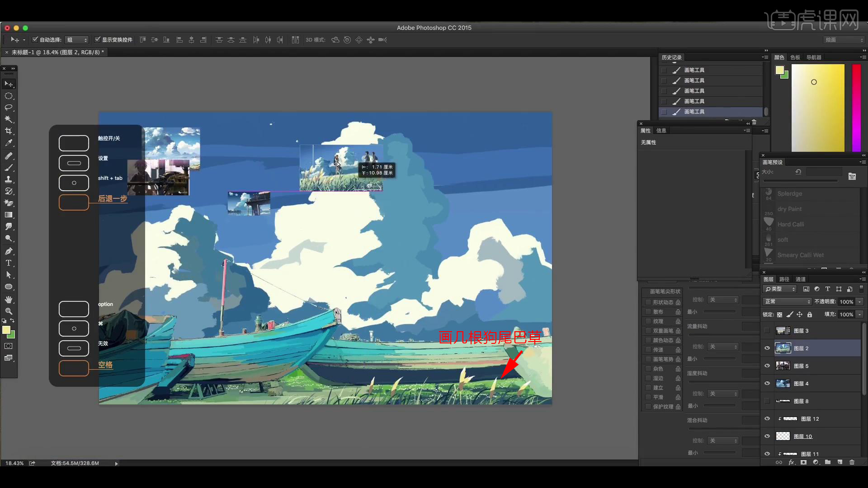The image size is (868, 488).
Task: Open the 正常 blend mode dropdown
Action: coord(787,301)
